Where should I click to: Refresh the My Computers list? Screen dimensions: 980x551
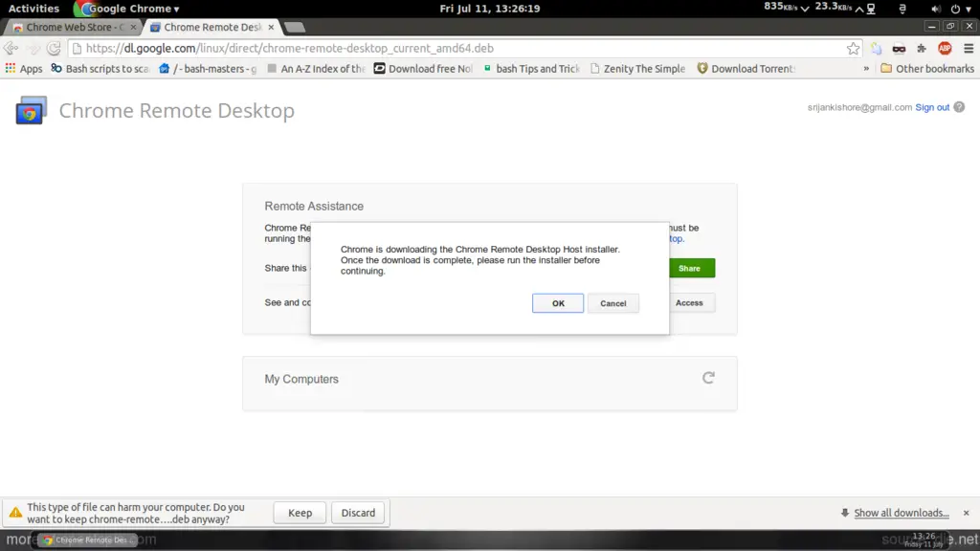pos(708,378)
